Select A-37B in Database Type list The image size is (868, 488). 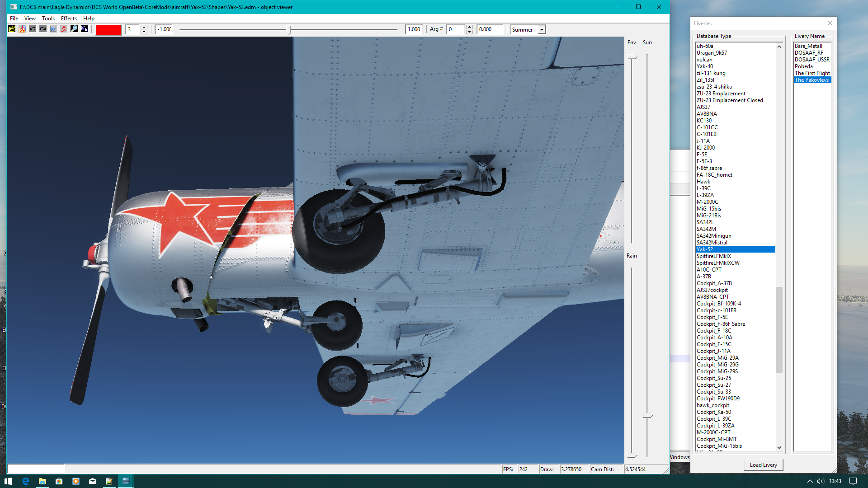pos(735,277)
